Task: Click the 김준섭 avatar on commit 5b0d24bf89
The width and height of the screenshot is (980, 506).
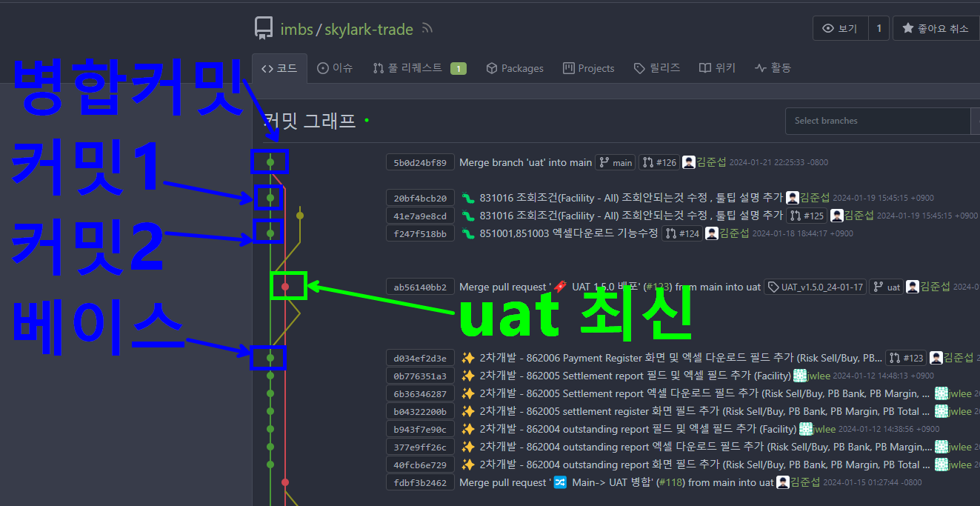Action: pyautogui.click(x=689, y=162)
